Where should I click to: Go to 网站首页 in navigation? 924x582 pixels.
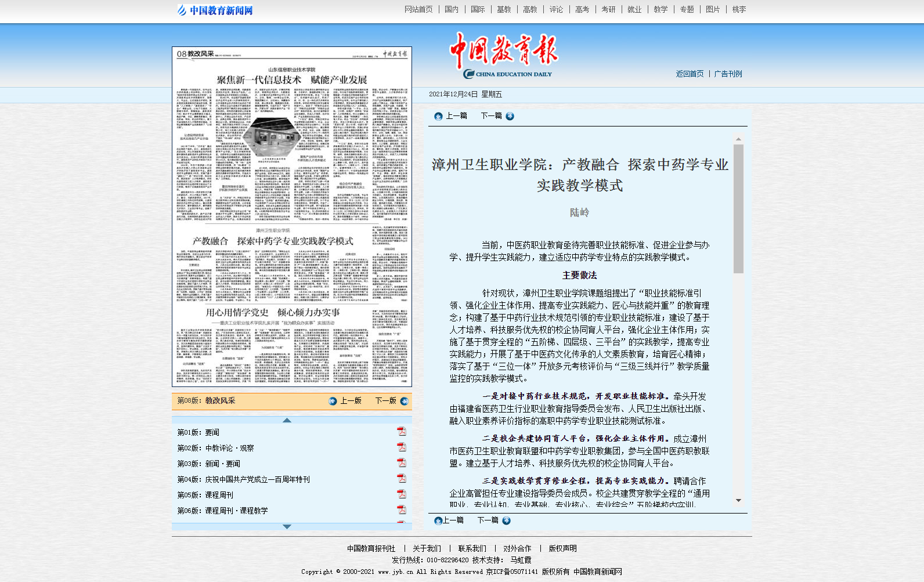point(418,9)
